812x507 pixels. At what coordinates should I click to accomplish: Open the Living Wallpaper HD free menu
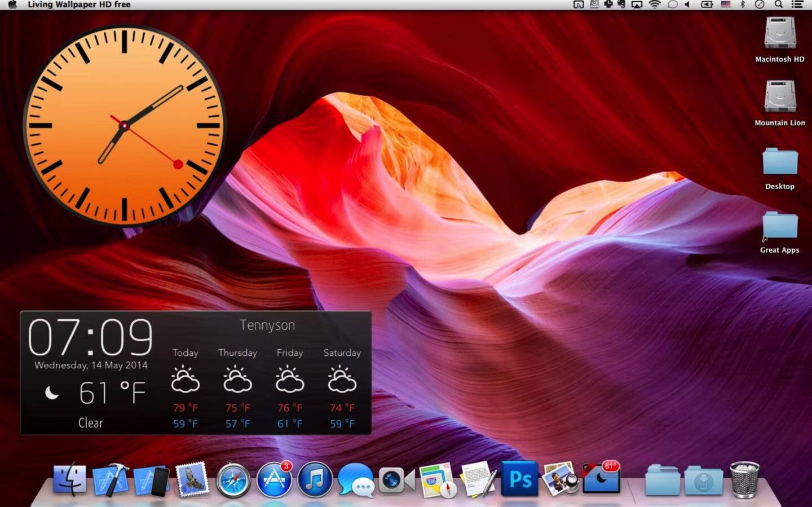coord(79,5)
